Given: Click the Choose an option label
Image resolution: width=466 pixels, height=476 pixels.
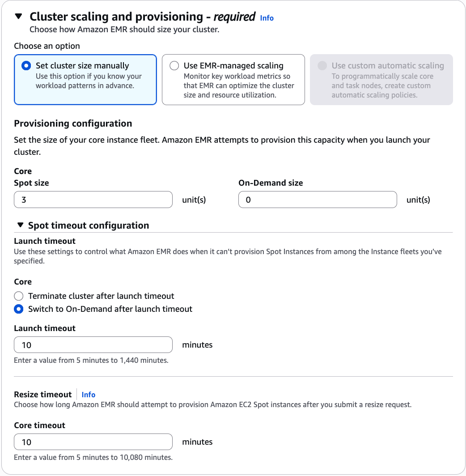Looking at the screenshot, I should (x=47, y=46).
